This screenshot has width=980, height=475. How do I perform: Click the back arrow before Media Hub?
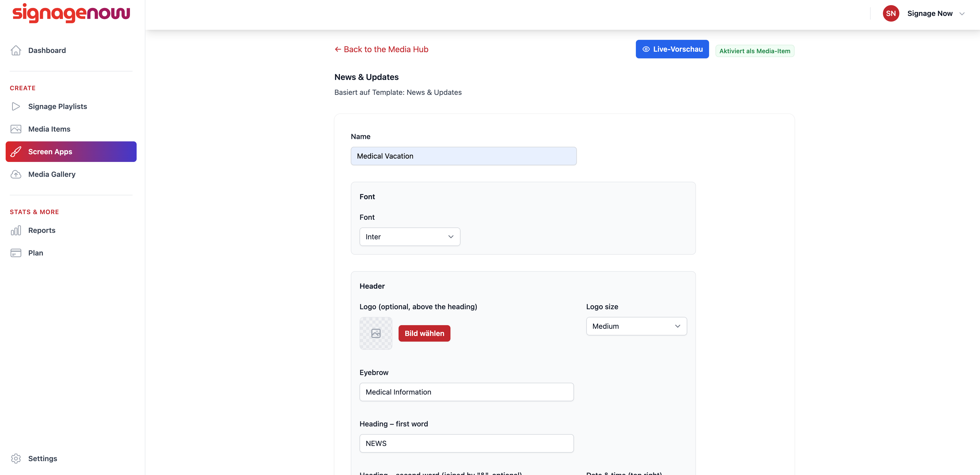[337, 49]
